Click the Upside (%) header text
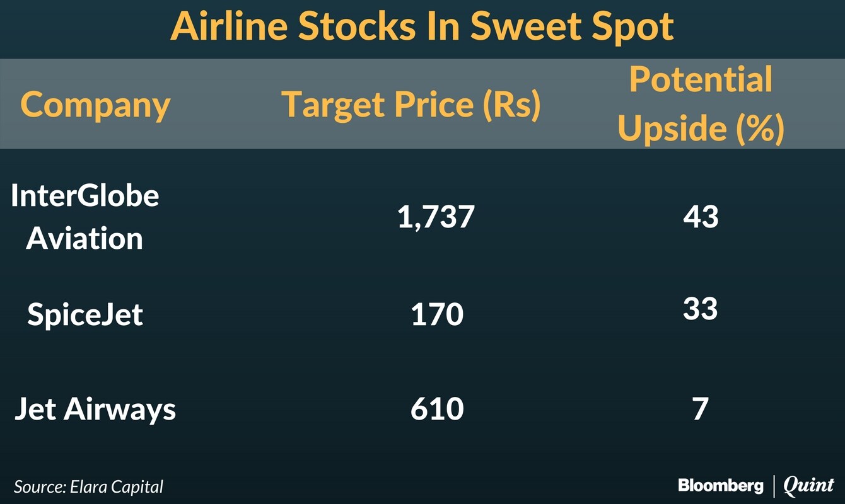 coord(701,128)
